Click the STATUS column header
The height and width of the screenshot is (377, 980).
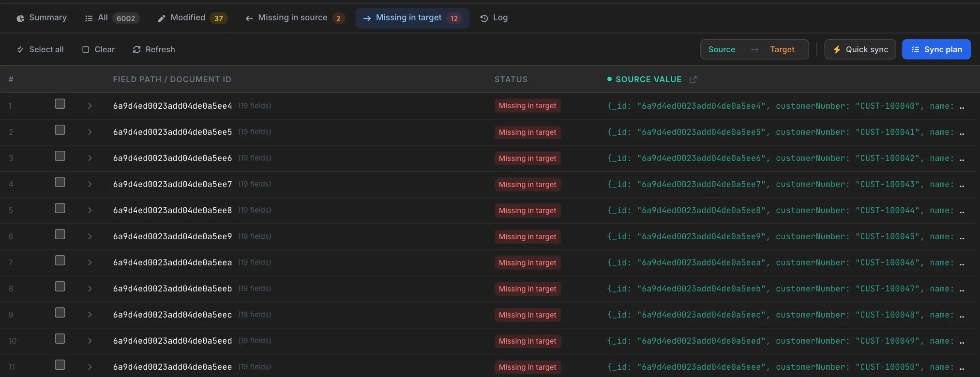pos(511,79)
